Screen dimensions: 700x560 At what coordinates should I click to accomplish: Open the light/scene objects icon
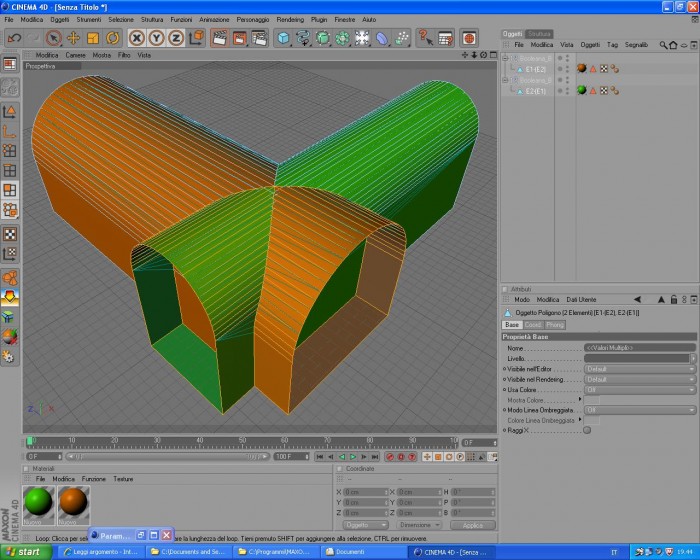[362, 38]
